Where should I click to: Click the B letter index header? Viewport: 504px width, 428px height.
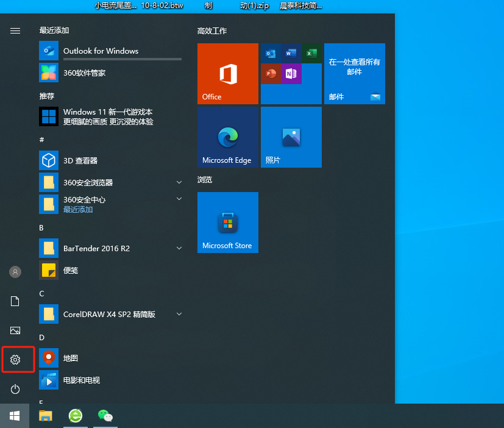(41, 227)
